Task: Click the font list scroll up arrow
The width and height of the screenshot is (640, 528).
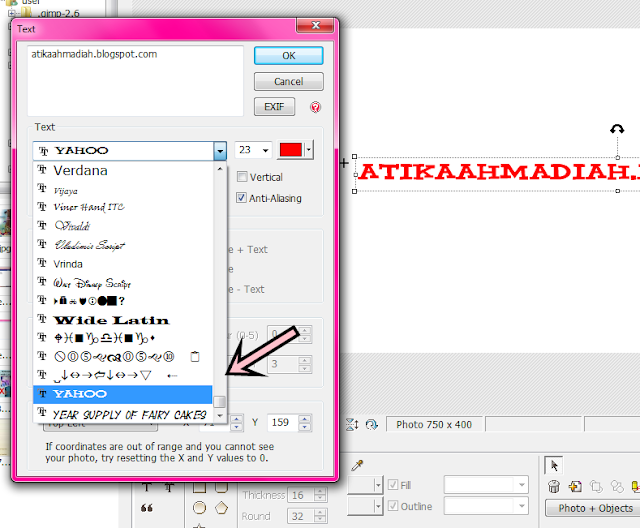Action: 220,169
